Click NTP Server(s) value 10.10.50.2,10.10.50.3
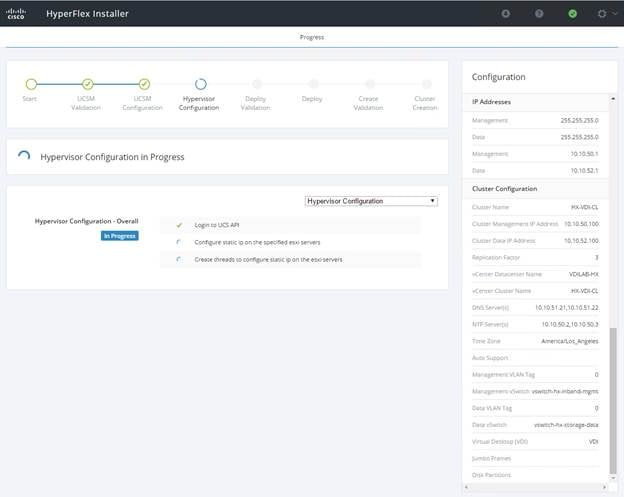The image size is (624, 497). pyautogui.click(x=569, y=324)
